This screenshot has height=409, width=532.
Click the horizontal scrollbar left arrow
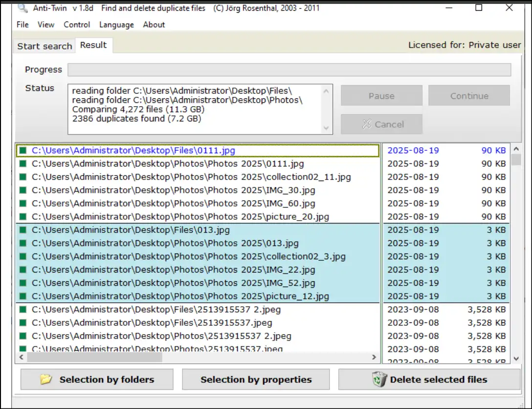click(x=21, y=357)
